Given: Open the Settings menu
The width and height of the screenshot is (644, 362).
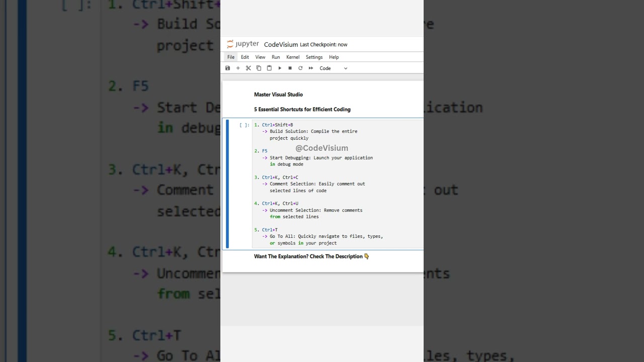Looking at the screenshot, I should coord(314,57).
